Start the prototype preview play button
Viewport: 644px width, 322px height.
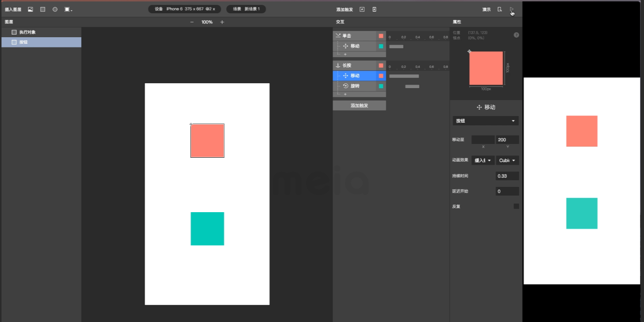[x=511, y=9]
